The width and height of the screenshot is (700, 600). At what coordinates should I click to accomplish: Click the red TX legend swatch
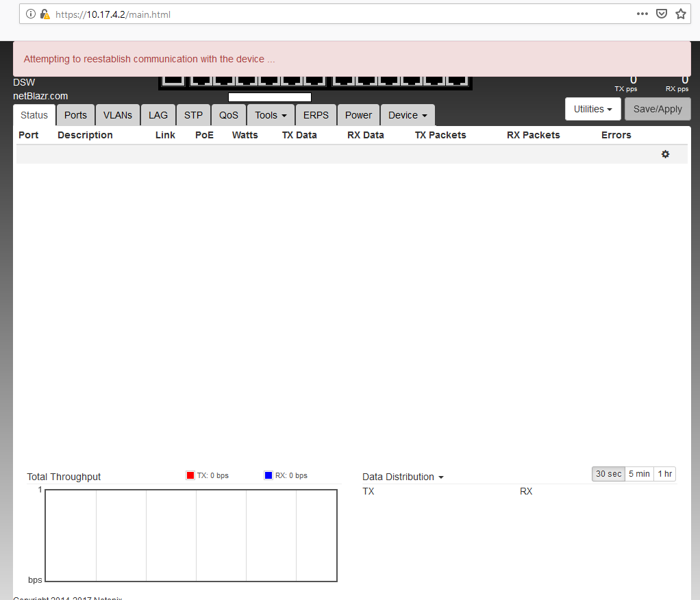[x=190, y=475]
